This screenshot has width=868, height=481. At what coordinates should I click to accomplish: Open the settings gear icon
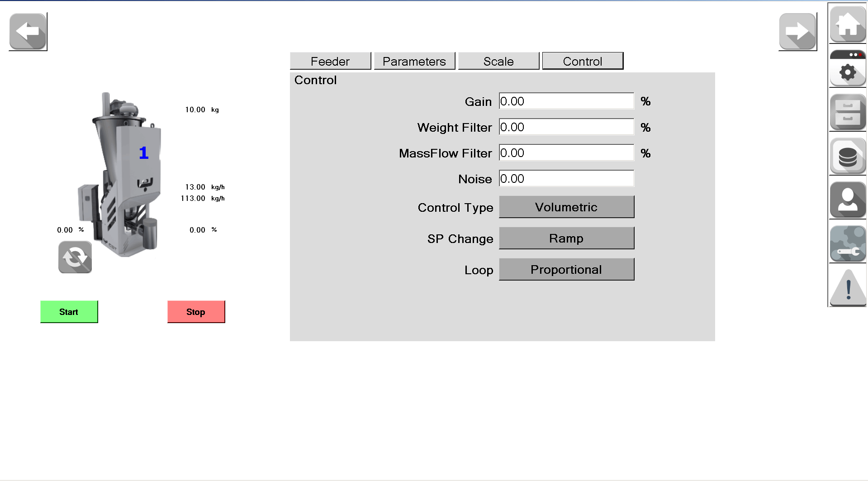[848, 69]
